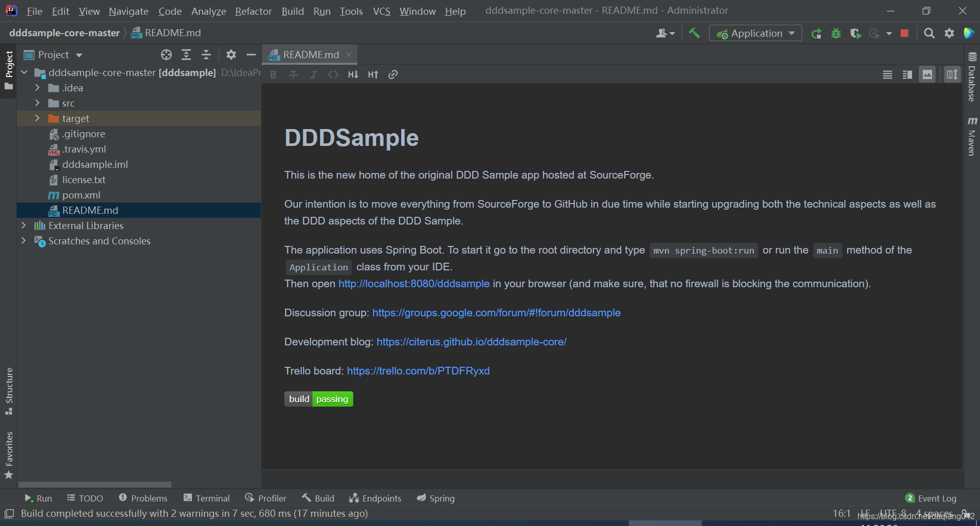Hide the Project tool window
This screenshot has width=980, height=526.
coord(251,55)
